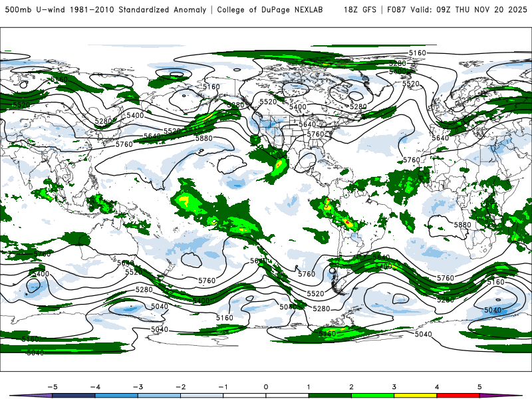
Task: Click the '1' colorbar label
Action: point(309,387)
